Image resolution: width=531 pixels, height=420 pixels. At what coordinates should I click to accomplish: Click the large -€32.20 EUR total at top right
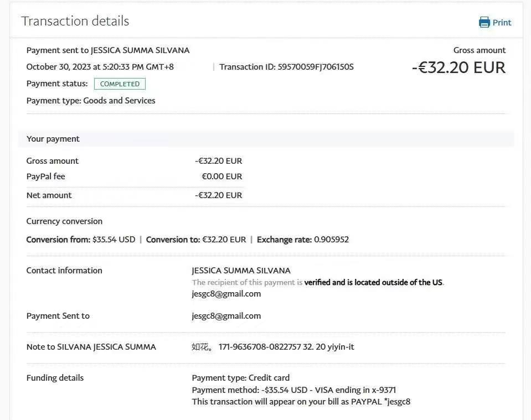(x=458, y=68)
